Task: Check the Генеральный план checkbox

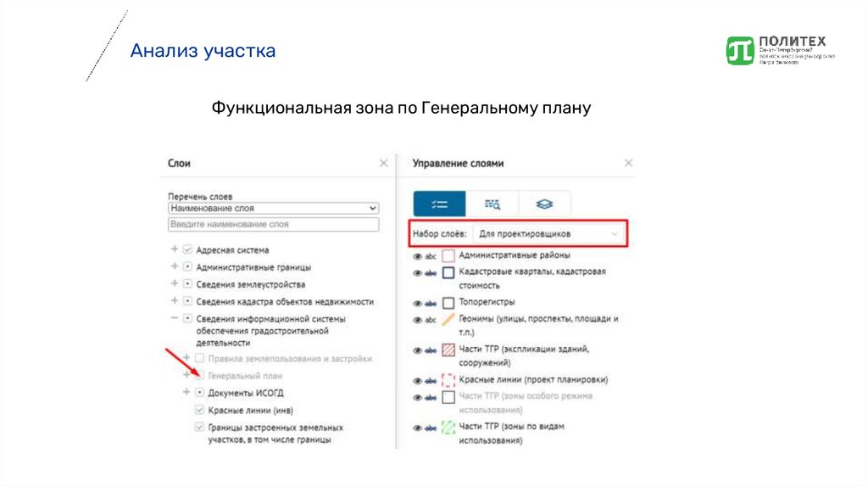Action: 199,376
